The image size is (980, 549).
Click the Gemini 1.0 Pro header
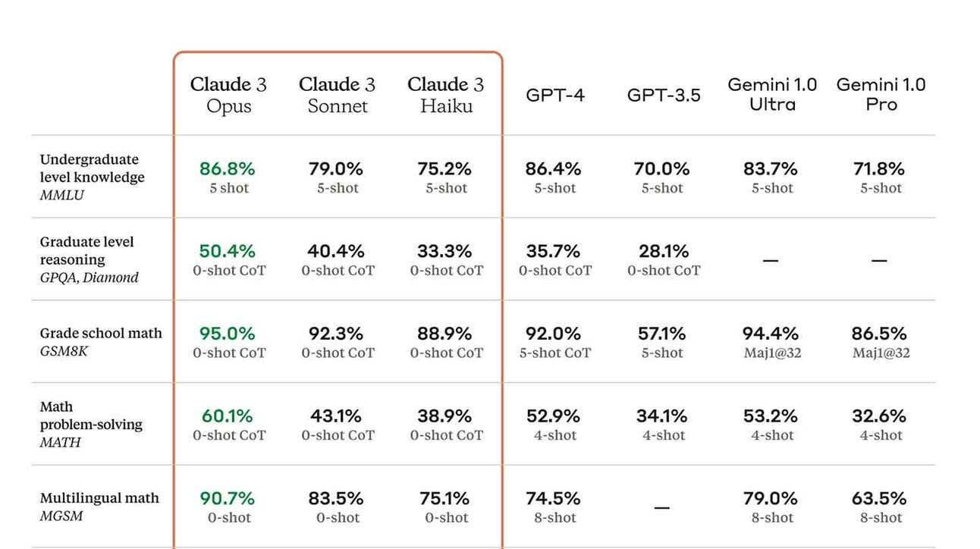coord(881,95)
